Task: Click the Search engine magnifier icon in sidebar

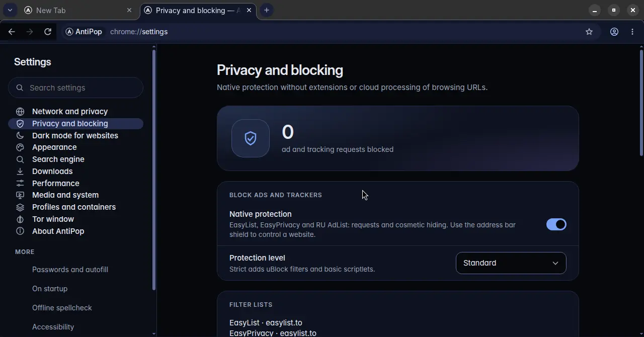Action: coord(20,159)
